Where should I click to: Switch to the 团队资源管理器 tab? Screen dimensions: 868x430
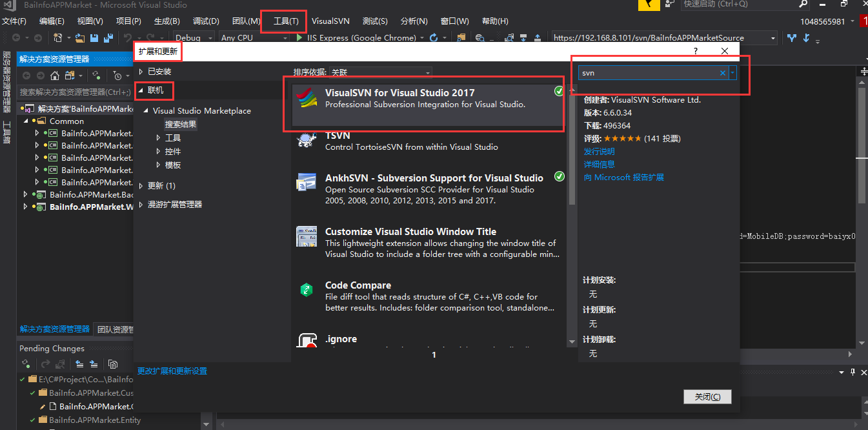pos(114,329)
